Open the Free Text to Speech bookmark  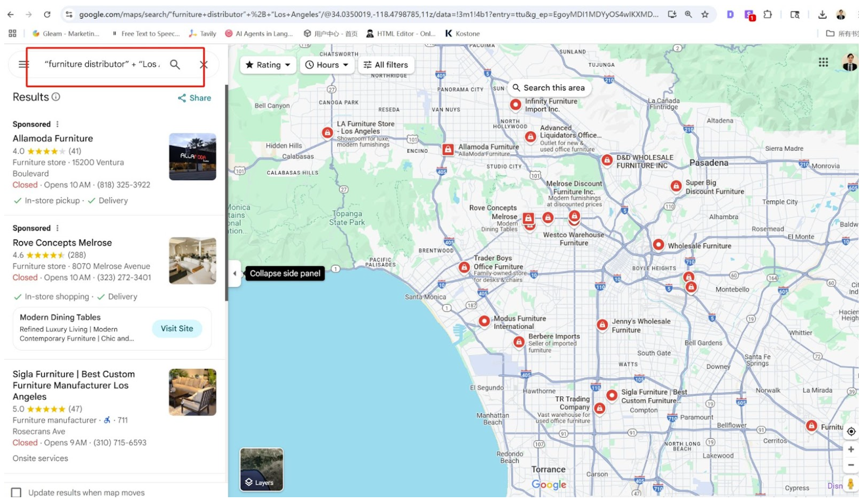tap(146, 33)
